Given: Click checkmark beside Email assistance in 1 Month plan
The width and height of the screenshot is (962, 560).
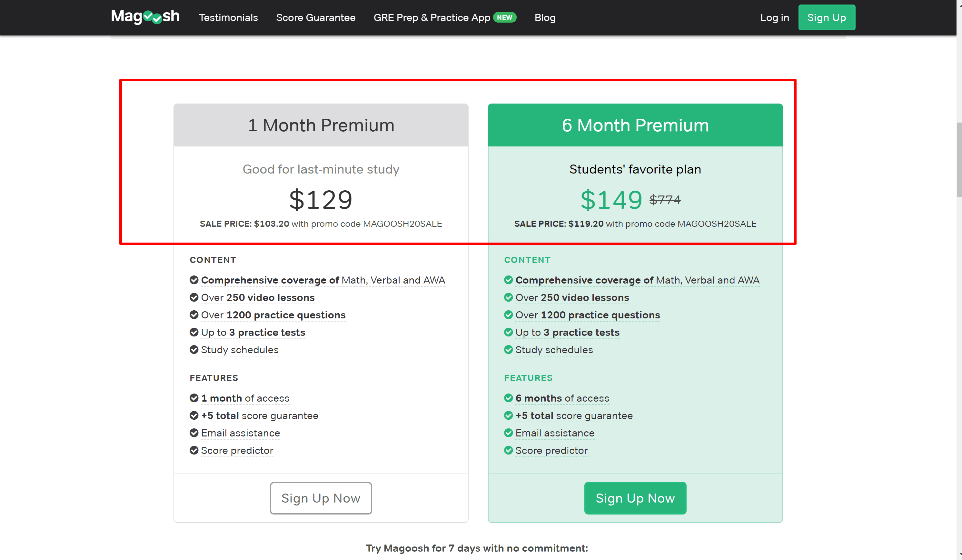Looking at the screenshot, I should point(194,433).
